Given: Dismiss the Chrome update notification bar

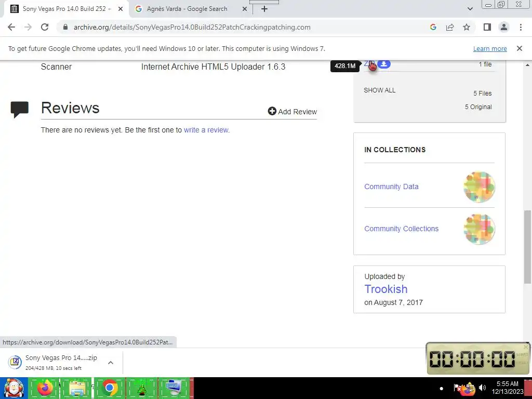Looking at the screenshot, I should click(x=520, y=48).
